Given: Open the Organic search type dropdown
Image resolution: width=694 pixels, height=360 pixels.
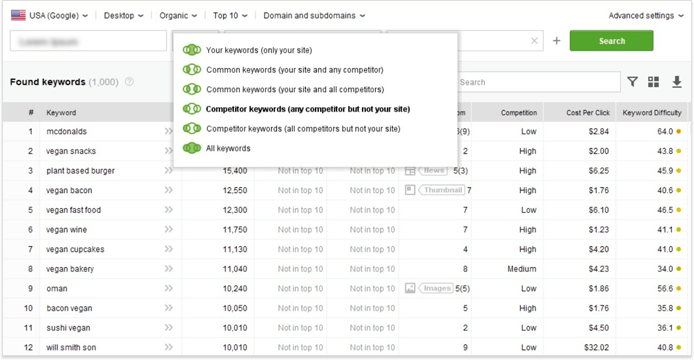Looking at the screenshot, I should click(178, 15).
